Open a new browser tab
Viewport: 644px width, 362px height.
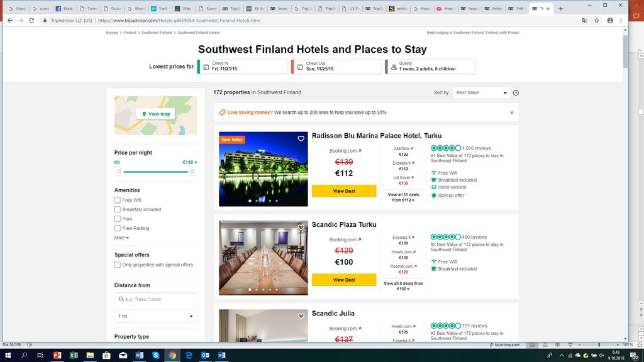[x=560, y=9]
